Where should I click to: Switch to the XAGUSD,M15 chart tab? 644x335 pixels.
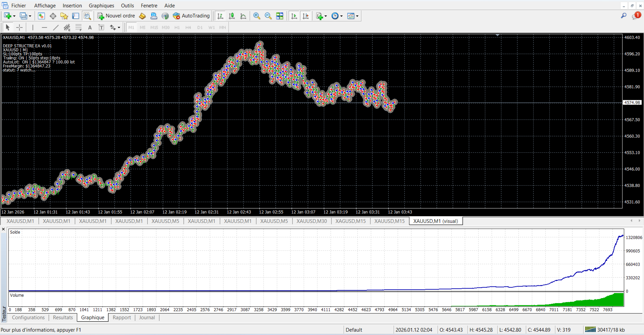[x=351, y=221]
